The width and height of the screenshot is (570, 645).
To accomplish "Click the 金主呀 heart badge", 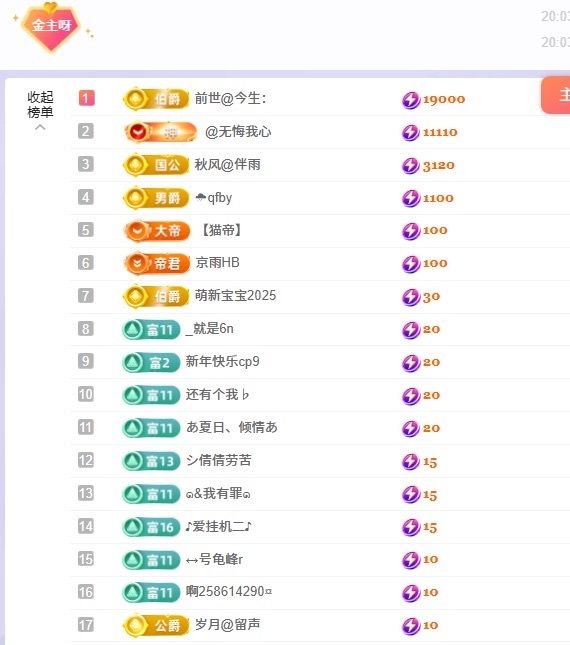I will (51, 27).
